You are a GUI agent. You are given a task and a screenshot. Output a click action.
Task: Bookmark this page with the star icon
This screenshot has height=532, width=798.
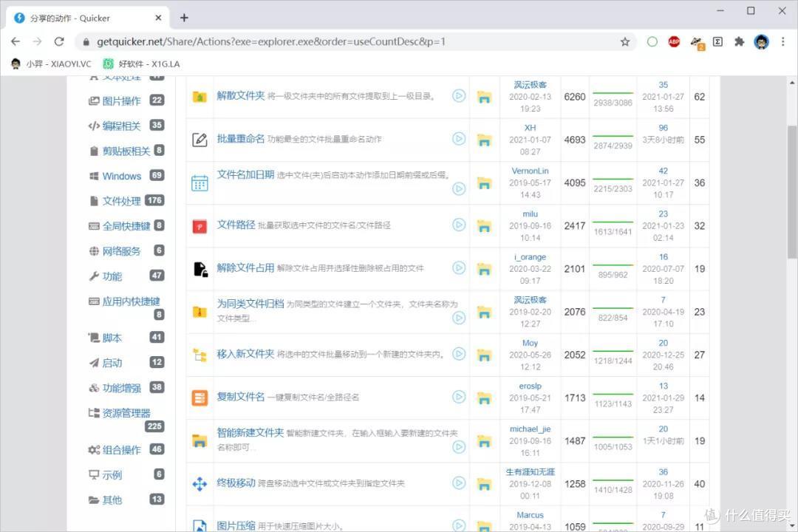tap(625, 41)
